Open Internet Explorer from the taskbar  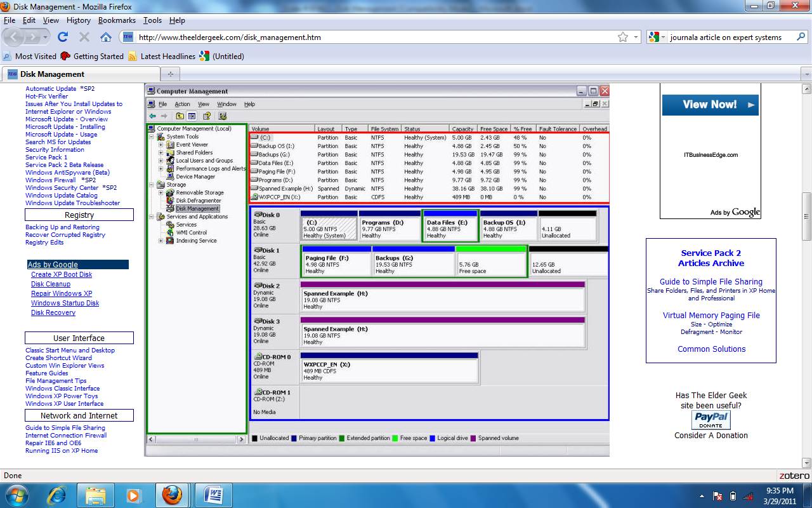(x=57, y=494)
